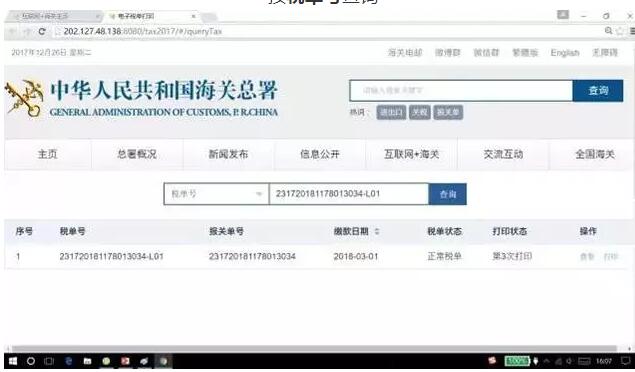Click the zoom magnifier icon in address bar
635x372 pixels.
point(608,31)
